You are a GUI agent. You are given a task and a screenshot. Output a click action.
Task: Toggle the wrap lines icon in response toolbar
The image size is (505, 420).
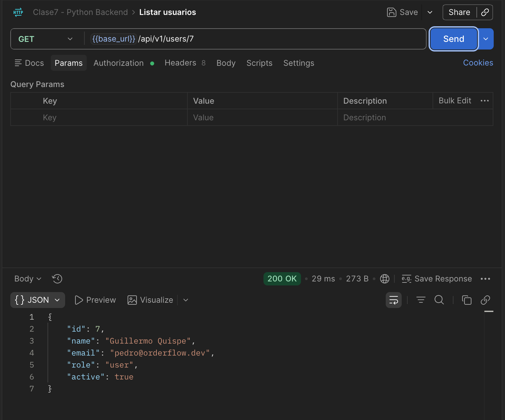(x=394, y=300)
